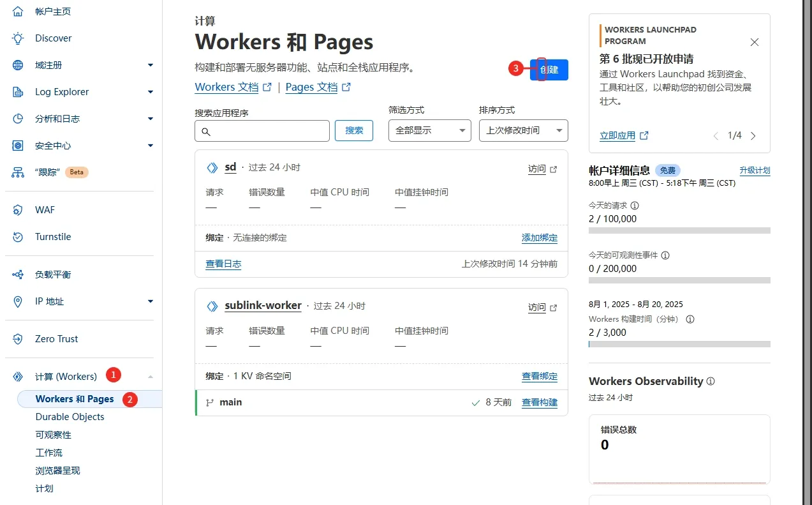812x505 pixels.
Task: Click the "跟踪" hierarchy icon
Action: pyautogui.click(x=18, y=172)
